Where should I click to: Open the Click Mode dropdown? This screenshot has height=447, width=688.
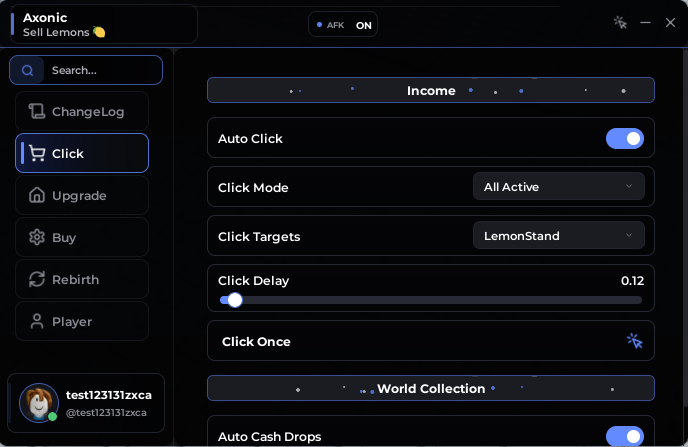(559, 187)
